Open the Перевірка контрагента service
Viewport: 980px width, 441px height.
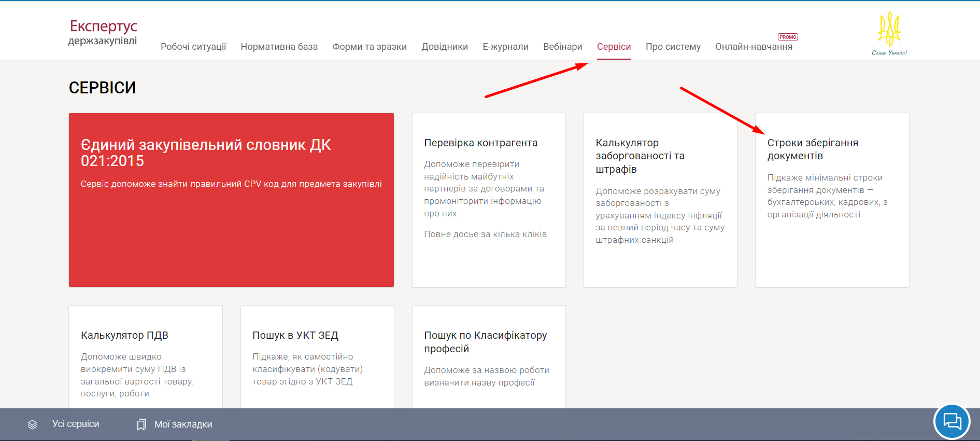tap(488, 200)
